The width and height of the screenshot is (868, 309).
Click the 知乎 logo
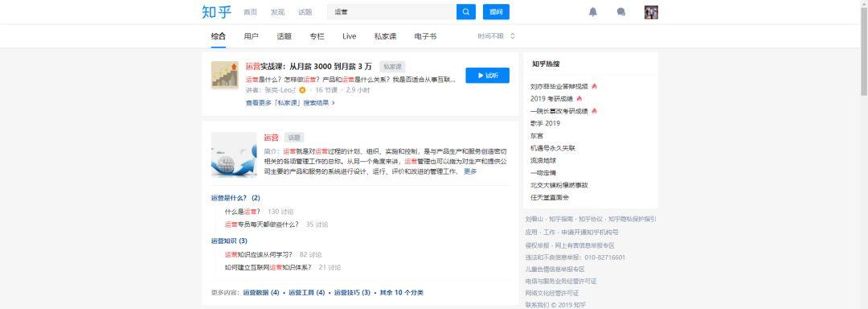pyautogui.click(x=216, y=11)
